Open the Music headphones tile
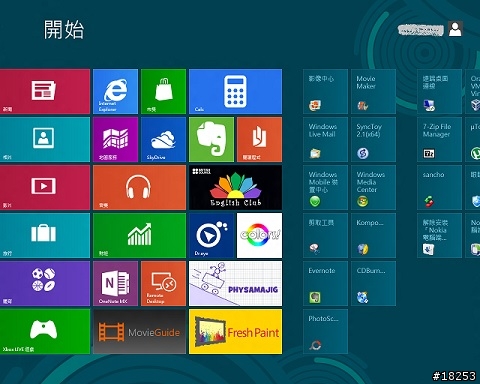 tap(139, 187)
